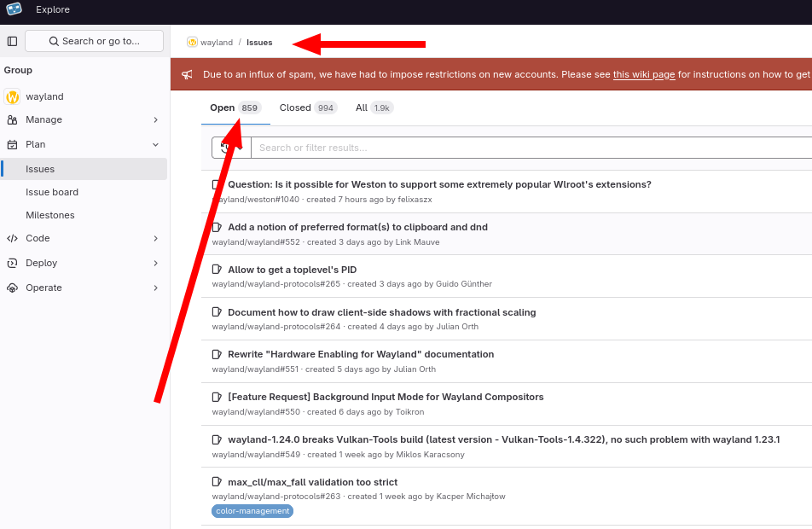812x529 pixels.
Task: Click the wayland group avatar in sidebar
Action: [x=13, y=96]
